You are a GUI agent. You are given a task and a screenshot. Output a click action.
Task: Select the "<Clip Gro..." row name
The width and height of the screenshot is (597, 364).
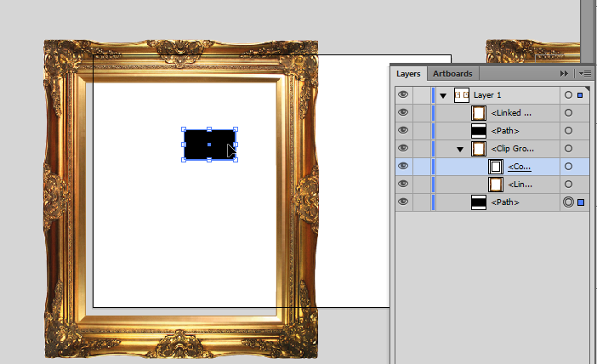point(512,149)
